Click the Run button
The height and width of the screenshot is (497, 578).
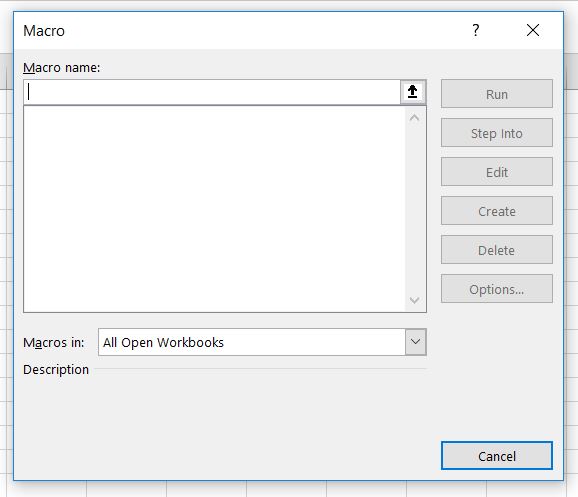tap(497, 94)
